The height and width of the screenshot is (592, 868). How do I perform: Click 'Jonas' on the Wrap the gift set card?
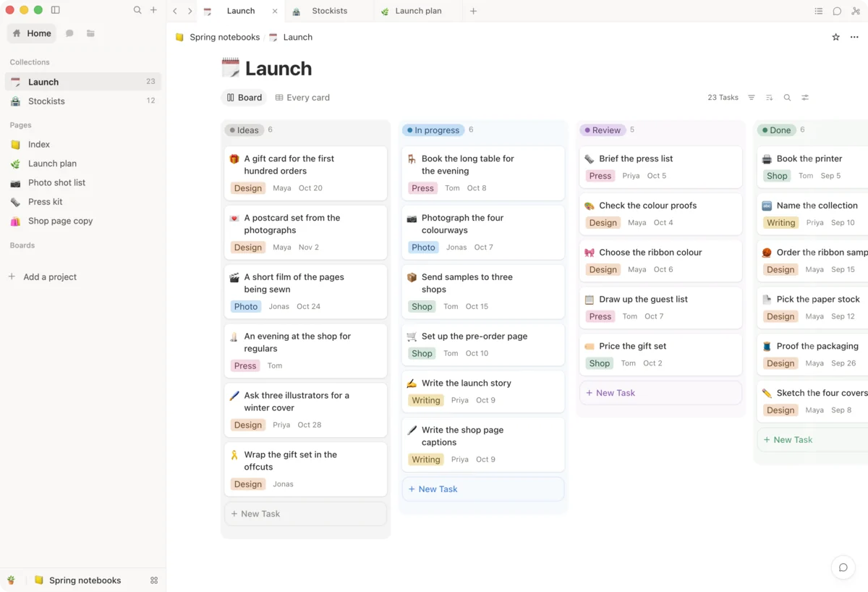click(x=283, y=485)
